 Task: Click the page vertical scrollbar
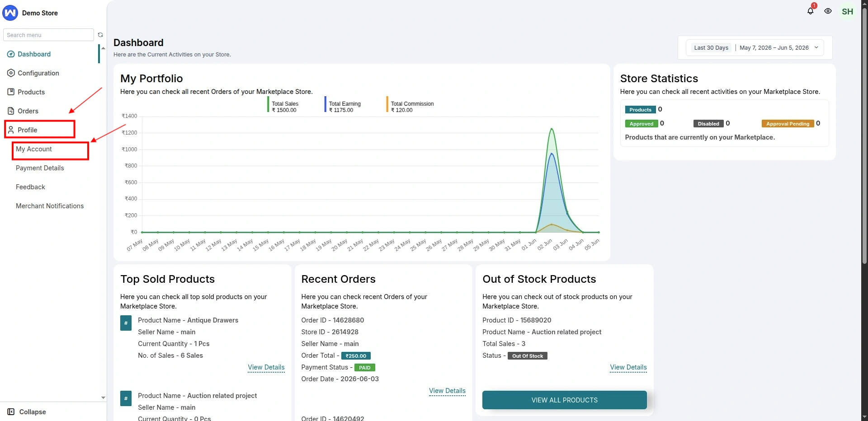point(864,136)
